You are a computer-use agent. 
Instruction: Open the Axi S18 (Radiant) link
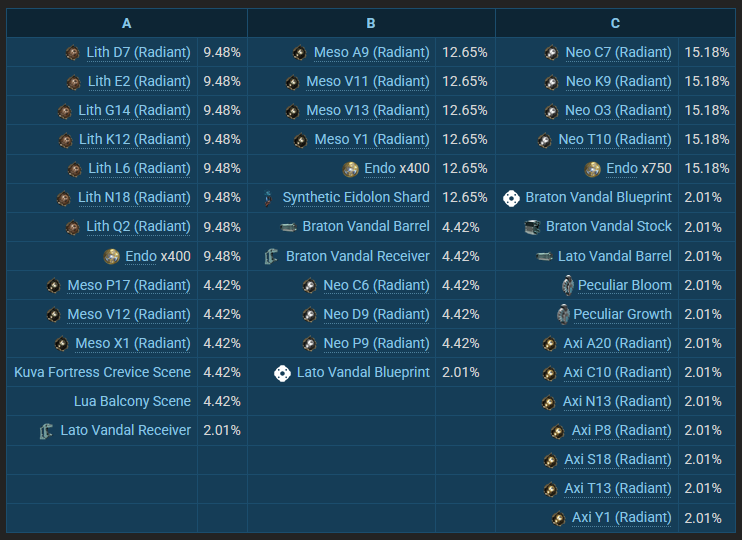(618, 460)
